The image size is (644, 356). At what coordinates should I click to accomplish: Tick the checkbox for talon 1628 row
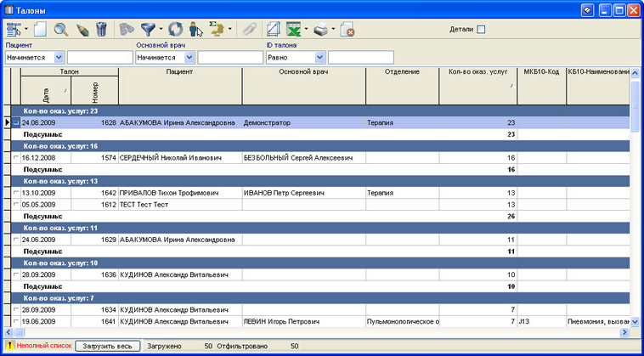pos(16,122)
